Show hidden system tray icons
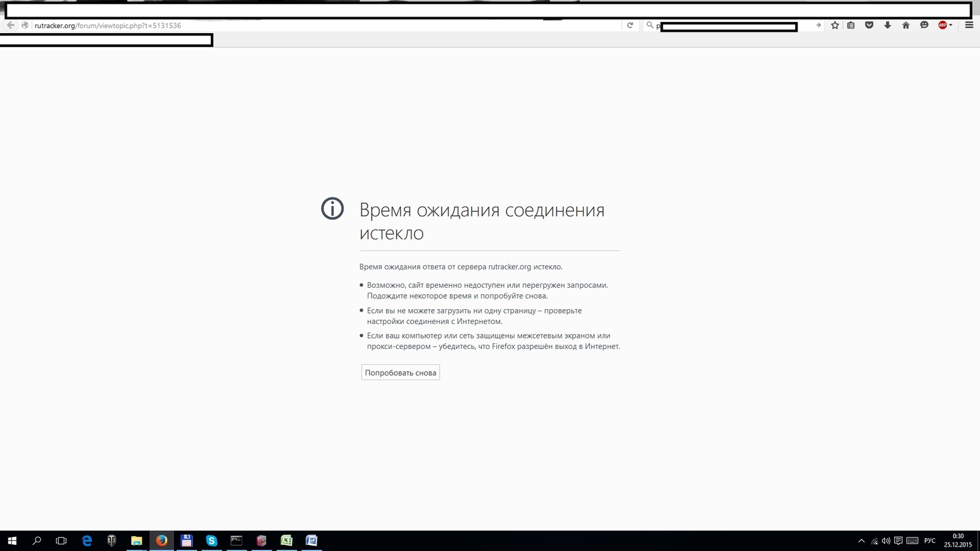This screenshot has height=551, width=980. (861, 541)
